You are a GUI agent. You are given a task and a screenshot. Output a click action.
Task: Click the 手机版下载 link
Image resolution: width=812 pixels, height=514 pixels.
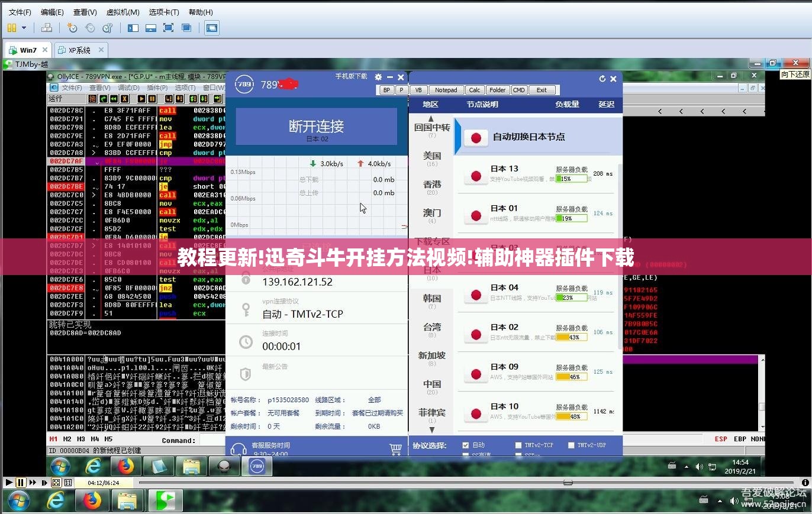point(351,76)
